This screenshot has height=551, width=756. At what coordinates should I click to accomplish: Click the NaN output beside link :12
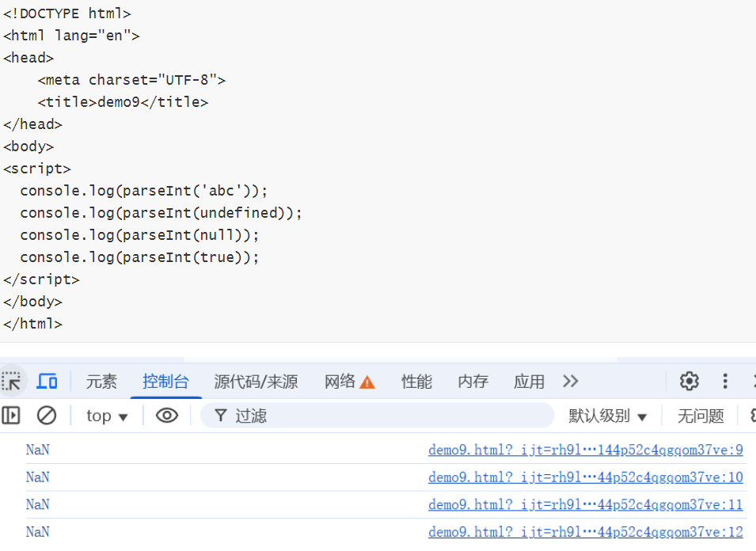pos(38,532)
